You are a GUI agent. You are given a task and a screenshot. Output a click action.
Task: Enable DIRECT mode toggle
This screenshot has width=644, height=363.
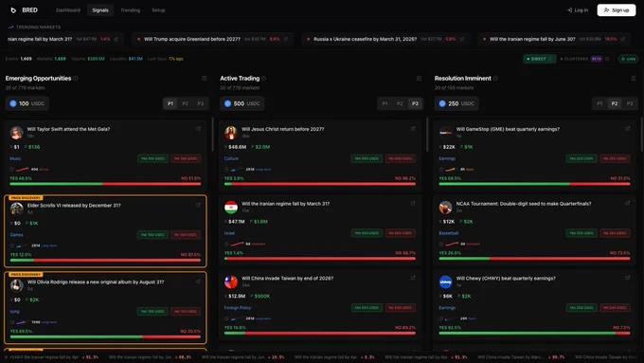pos(539,59)
